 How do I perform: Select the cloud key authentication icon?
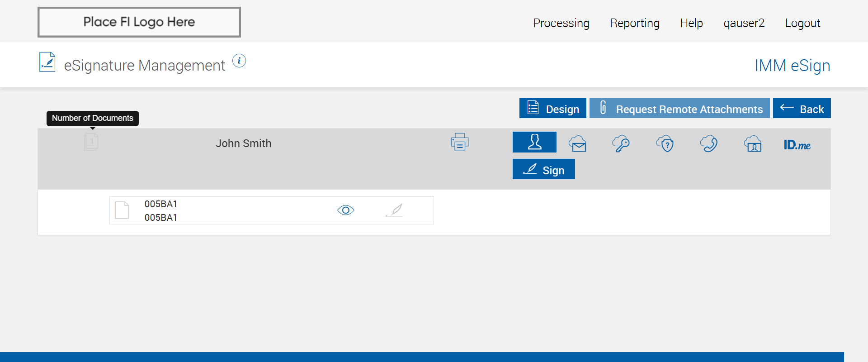pos(621,144)
